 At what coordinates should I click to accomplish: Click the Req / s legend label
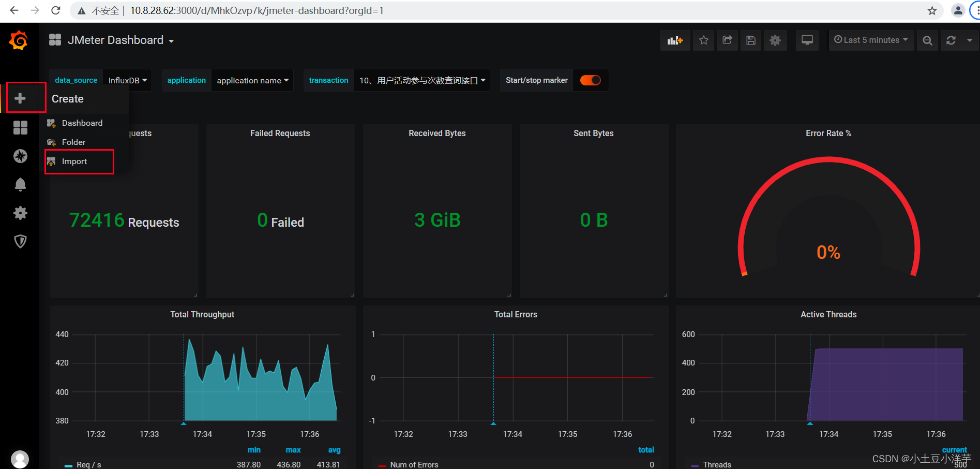click(x=89, y=465)
